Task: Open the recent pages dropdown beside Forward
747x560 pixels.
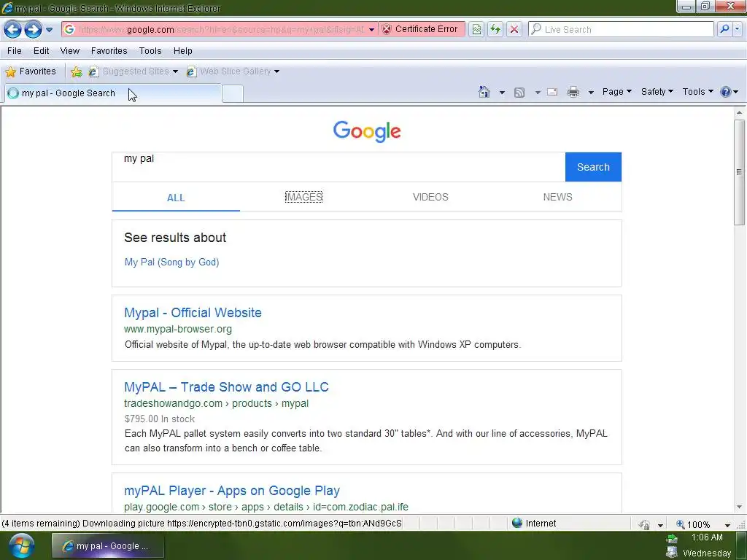Action: tap(49, 29)
